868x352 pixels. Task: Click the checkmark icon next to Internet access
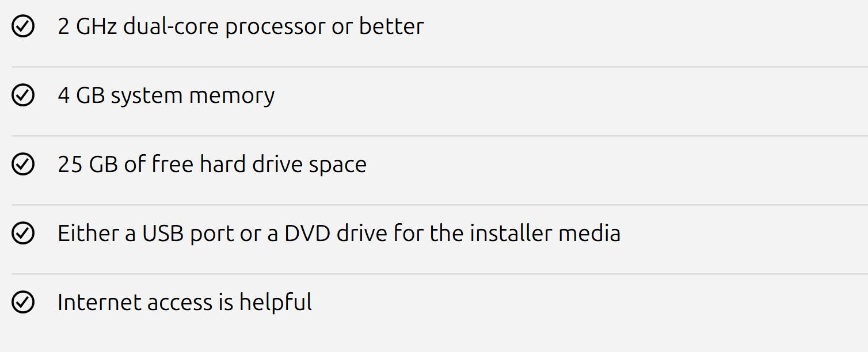coord(23,303)
